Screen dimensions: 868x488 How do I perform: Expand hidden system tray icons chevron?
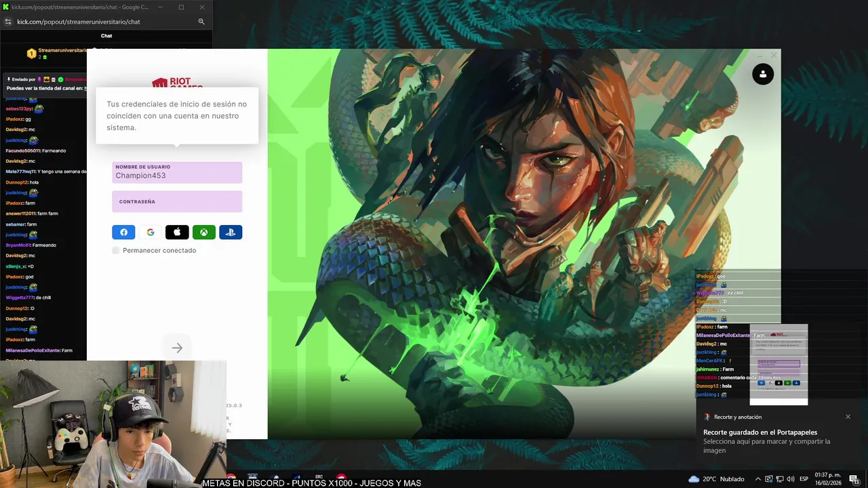click(x=758, y=479)
